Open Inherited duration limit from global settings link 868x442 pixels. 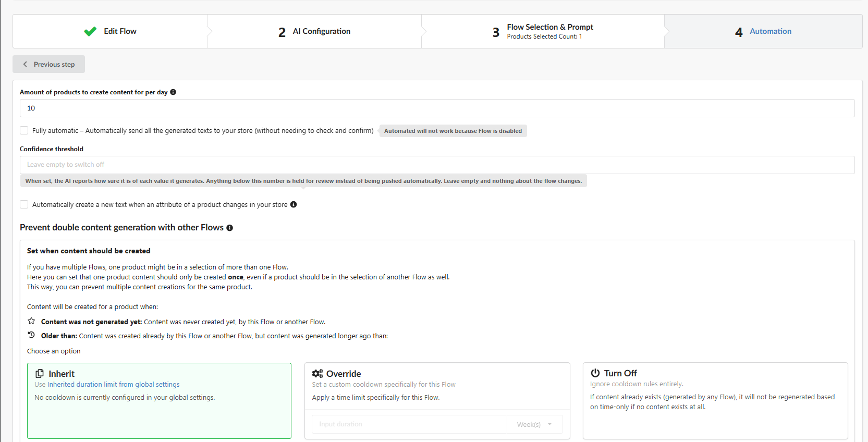point(113,385)
